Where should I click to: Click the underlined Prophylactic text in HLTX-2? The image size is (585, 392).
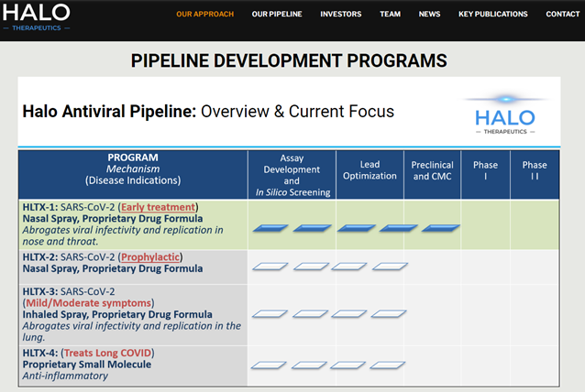[152, 256]
